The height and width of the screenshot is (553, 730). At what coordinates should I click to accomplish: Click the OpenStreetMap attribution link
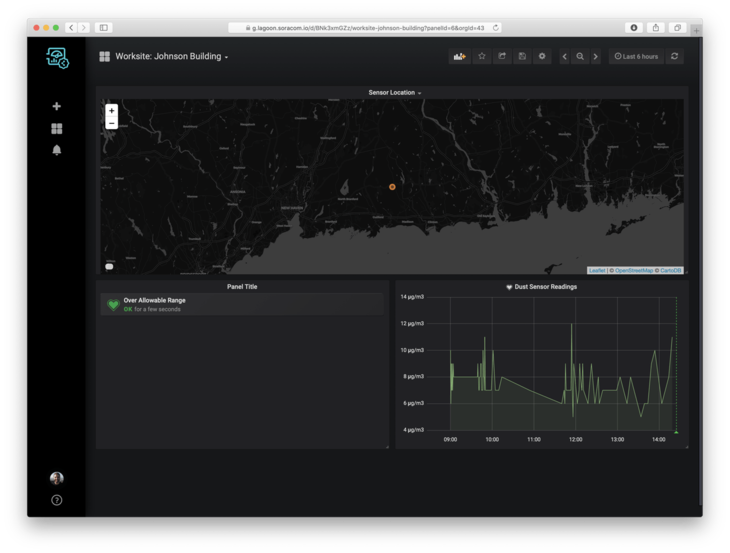(x=633, y=271)
